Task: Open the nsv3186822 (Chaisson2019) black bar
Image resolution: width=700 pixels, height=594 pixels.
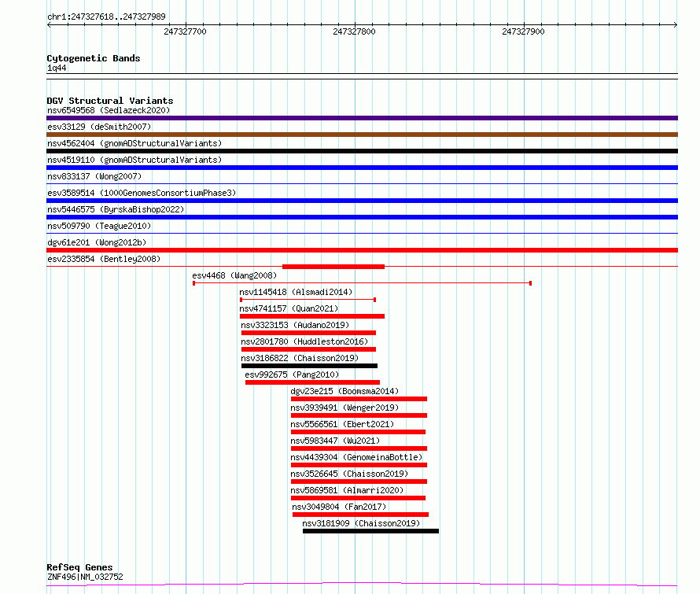Action: click(309, 366)
